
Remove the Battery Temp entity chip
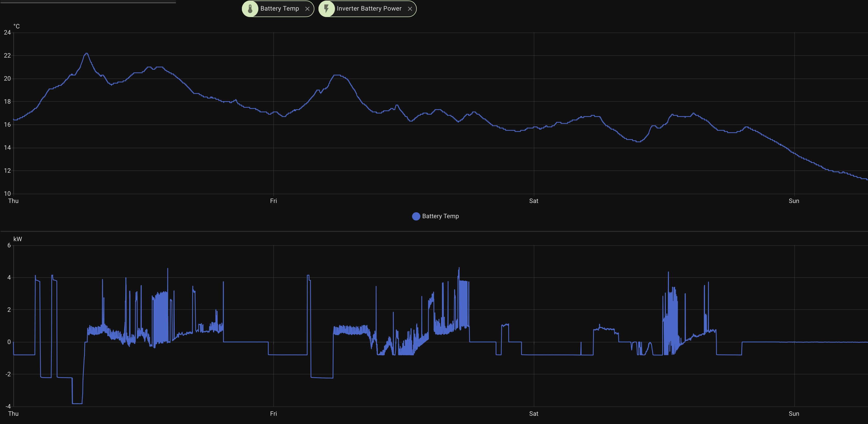click(x=307, y=9)
